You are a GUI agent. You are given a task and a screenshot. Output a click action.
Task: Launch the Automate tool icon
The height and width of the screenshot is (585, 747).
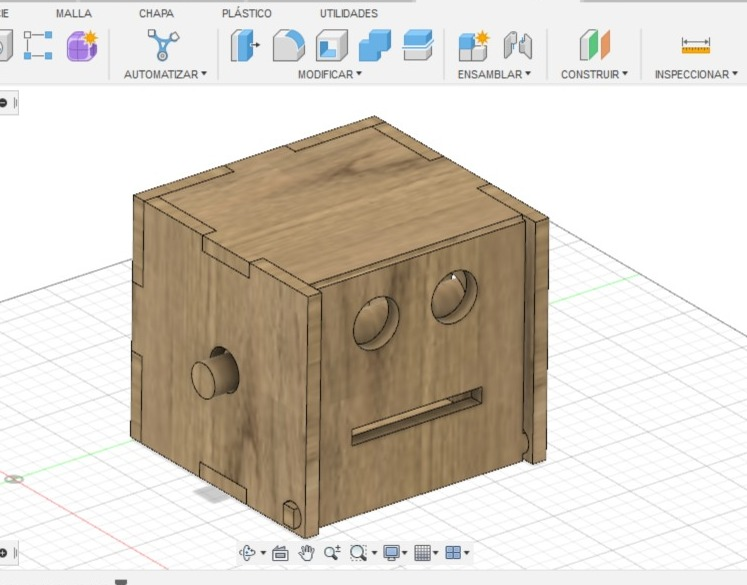163,45
